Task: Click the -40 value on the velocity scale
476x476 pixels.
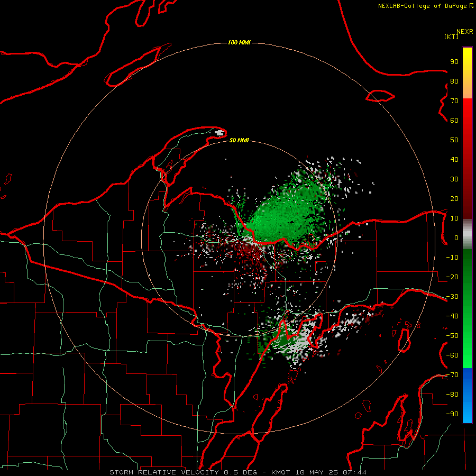Action: tap(452, 316)
